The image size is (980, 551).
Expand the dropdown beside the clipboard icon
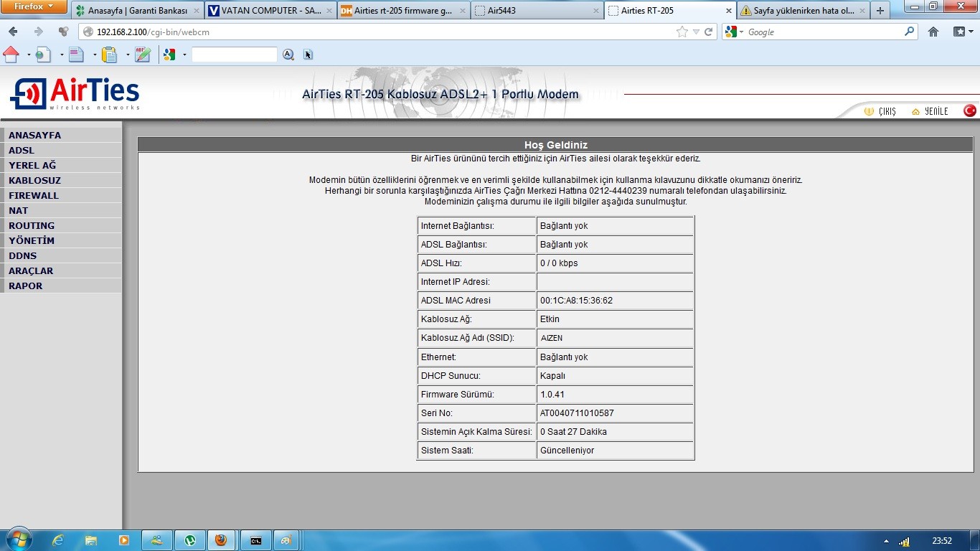pyautogui.click(x=127, y=54)
